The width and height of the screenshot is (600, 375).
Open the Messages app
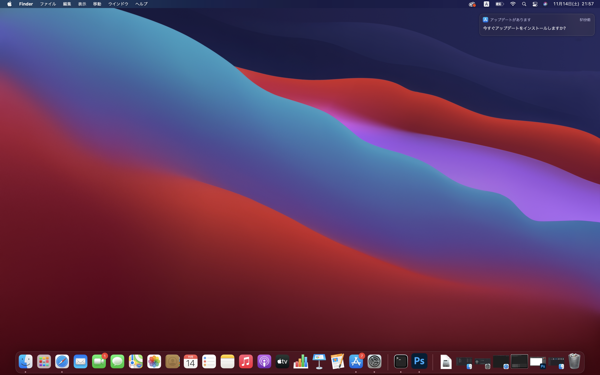[x=117, y=361]
